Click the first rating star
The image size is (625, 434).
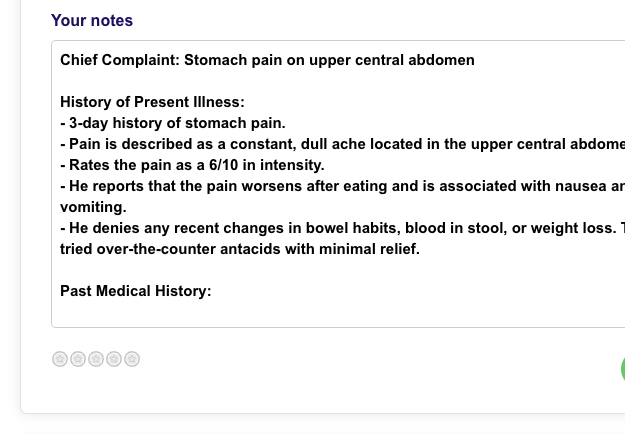click(x=60, y=359)
